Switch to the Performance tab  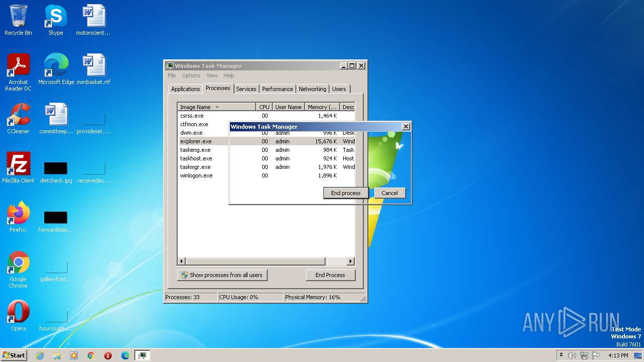(x=277, y=89)
